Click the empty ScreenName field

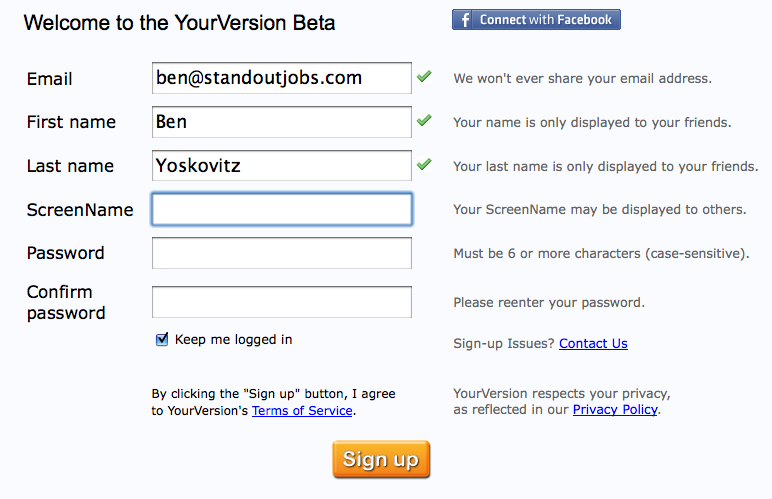coord(282,210)
